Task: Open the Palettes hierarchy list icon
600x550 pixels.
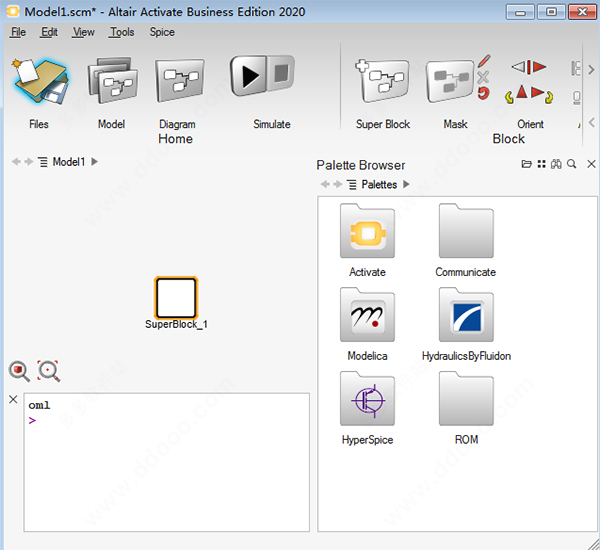Action: click(x=352, y=184)
